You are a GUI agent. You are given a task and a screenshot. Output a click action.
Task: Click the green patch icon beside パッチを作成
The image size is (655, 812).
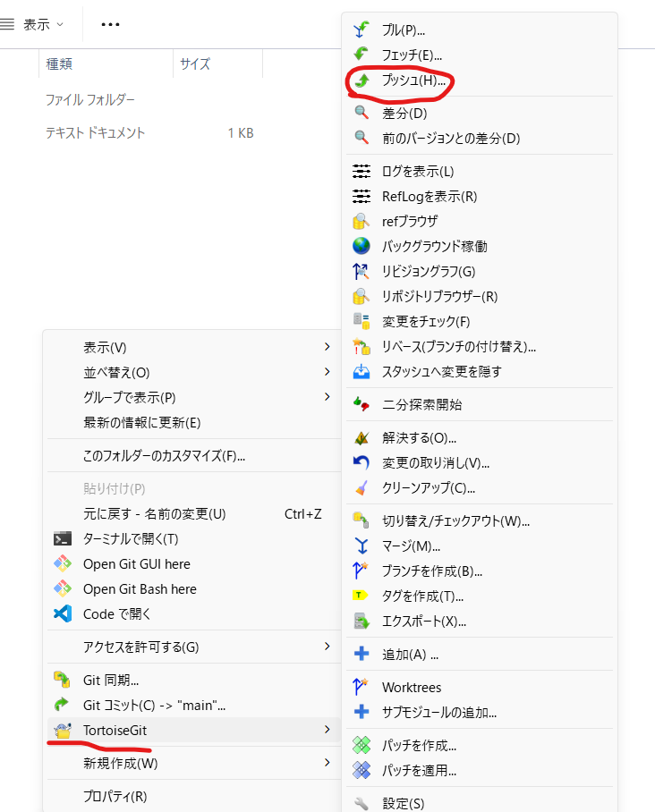point(362,745)
